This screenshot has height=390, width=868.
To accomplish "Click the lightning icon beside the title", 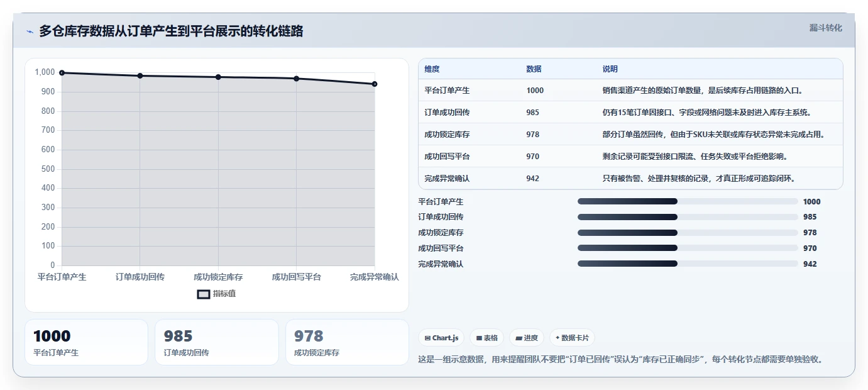I will point(30,31).
